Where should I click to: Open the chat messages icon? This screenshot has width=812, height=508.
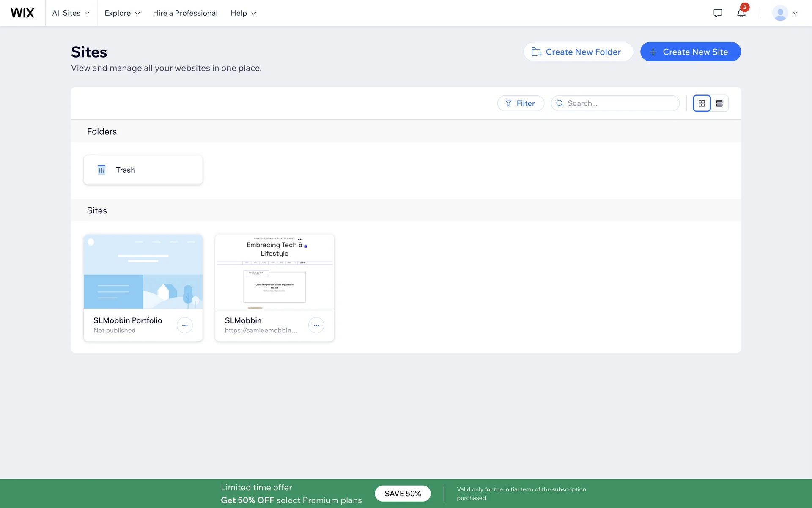click(x=718, y=13)
